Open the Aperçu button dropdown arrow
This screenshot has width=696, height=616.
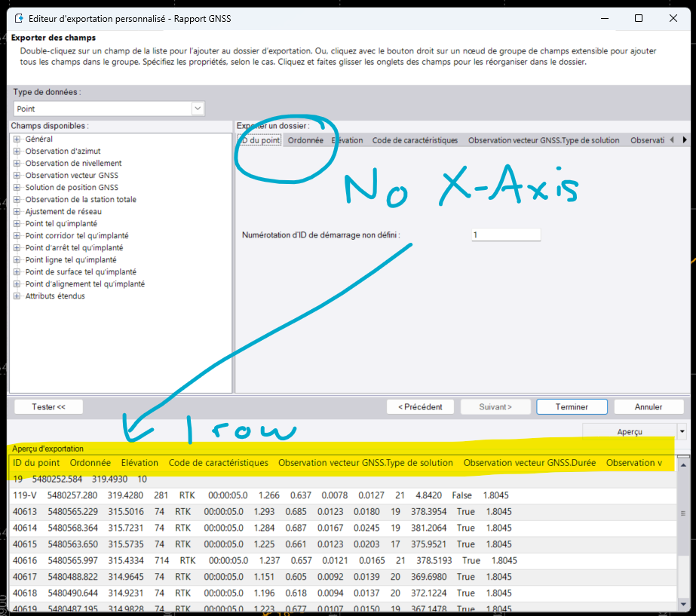tap(682, 431)
